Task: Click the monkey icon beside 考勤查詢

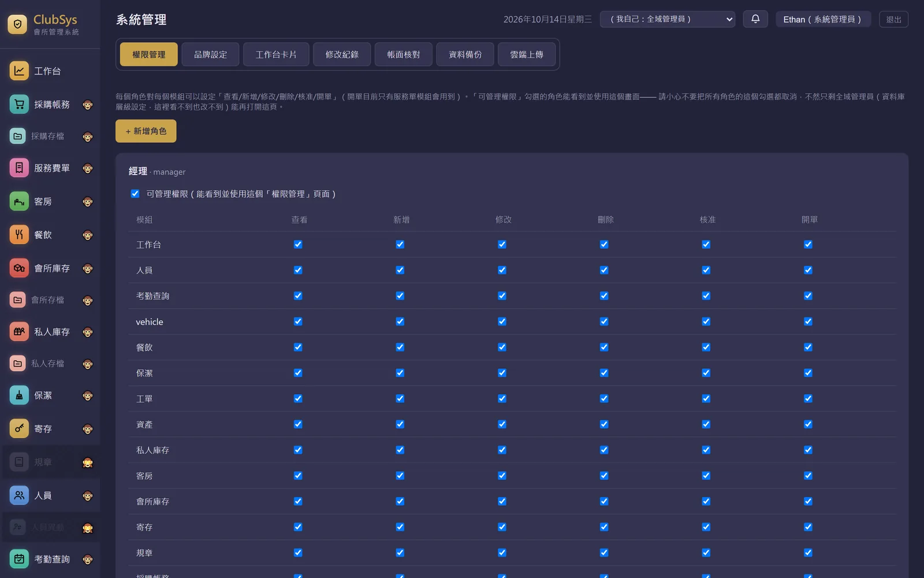Action: tap(88, 560)
